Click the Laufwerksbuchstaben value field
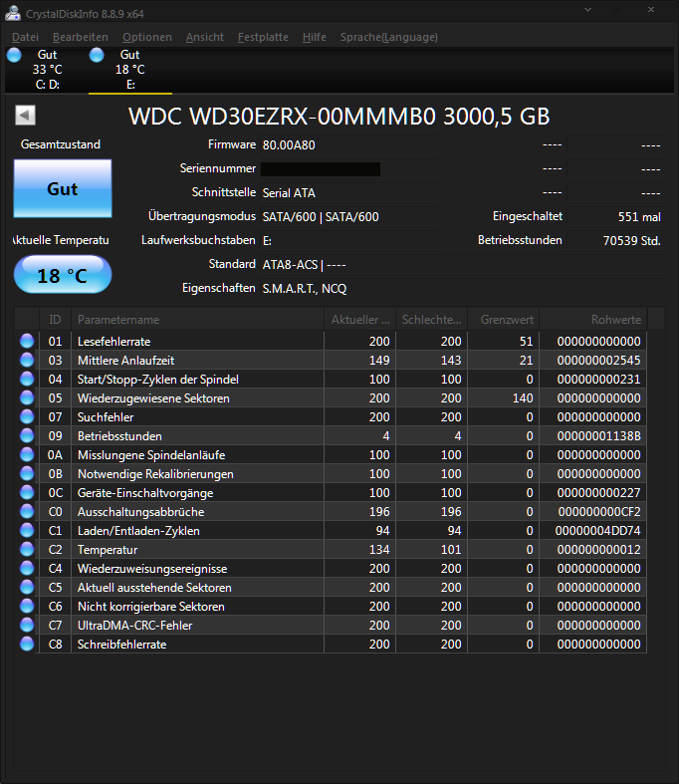The width and height of the screenshot is (679, 784). tap(348, 240)
